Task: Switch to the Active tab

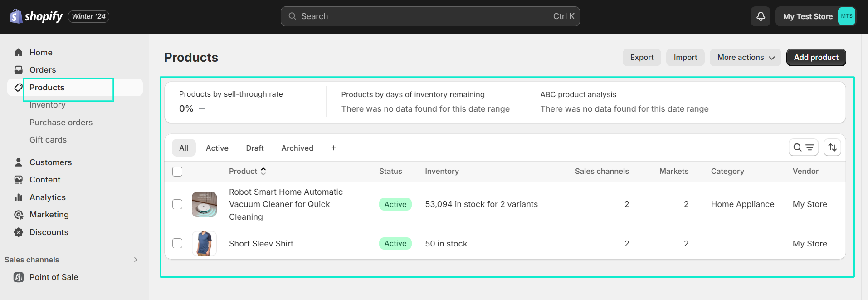Action: pos(217,148)
